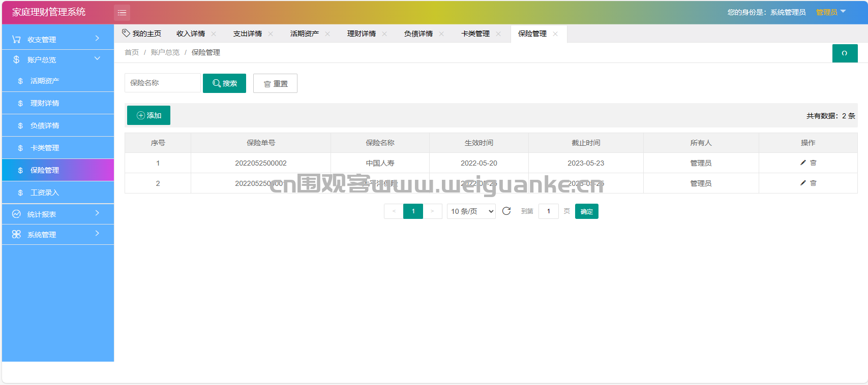Focus the 保险名称 search input field
The width and height of the screenshot is (868, 385).
pyautogui.click(x=163, y=83)
